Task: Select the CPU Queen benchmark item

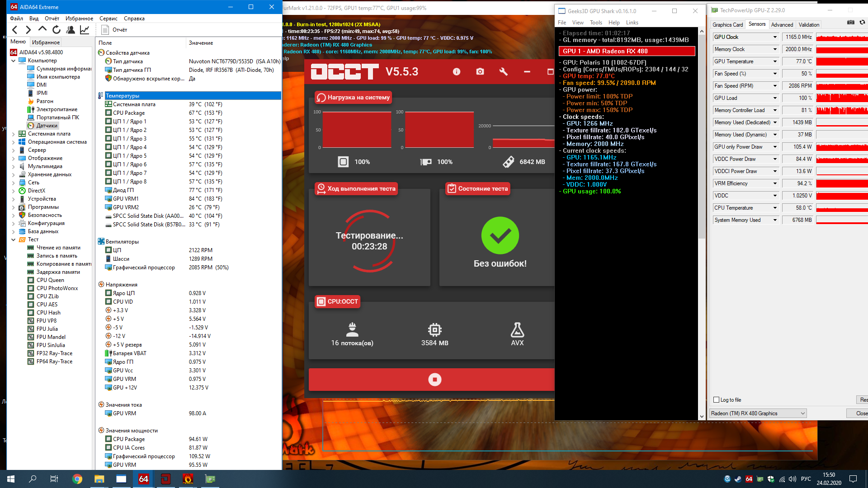Action: point(50,280)
